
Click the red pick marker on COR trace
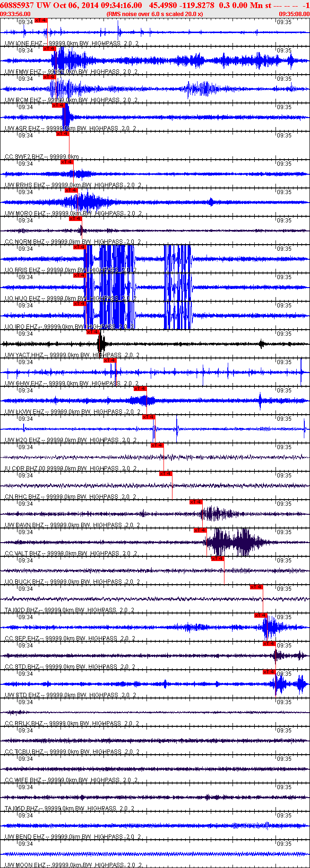[x=157, y=445]
